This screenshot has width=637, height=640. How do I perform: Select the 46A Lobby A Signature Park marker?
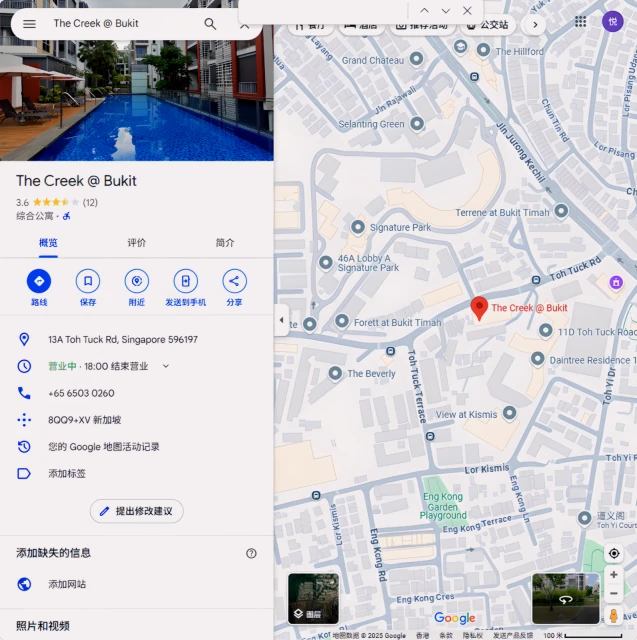(x=326, y=262)
